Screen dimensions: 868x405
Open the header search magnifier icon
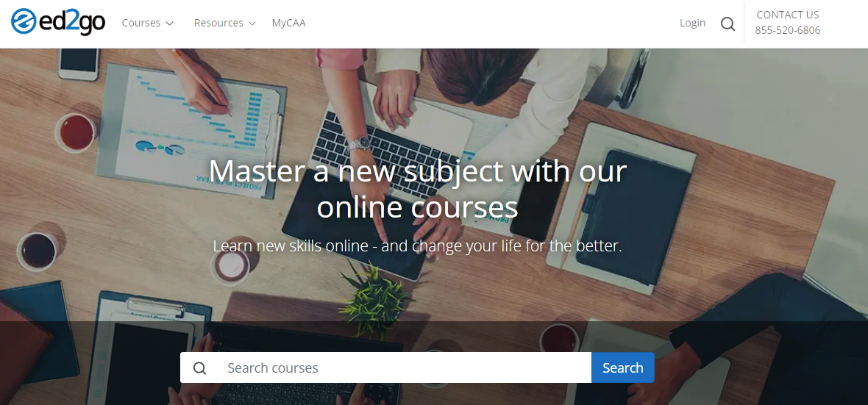(x=728, y=24)
